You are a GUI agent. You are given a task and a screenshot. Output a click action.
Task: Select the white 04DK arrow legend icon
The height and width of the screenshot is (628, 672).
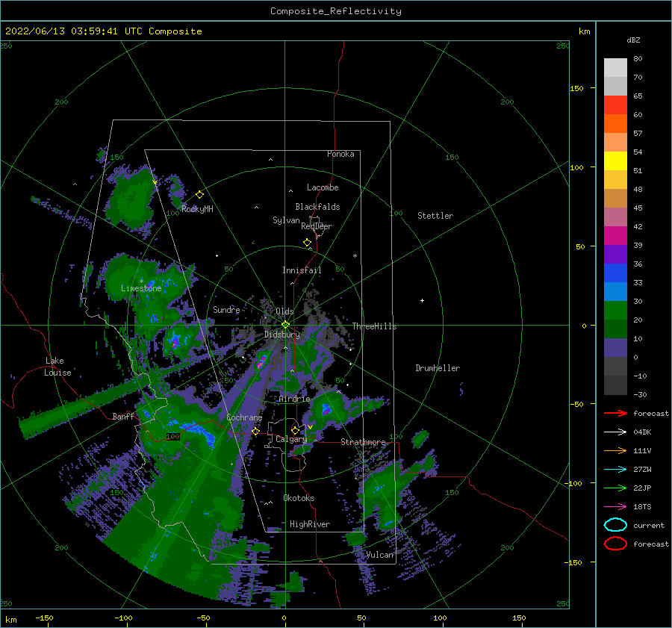click(x=615, y=432)
